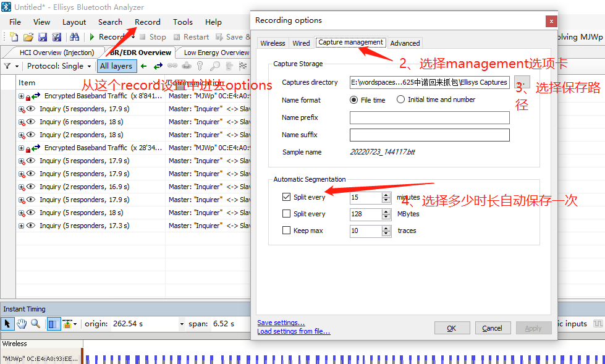Click the Load settings from file link
The width and height of the screenshot is (605, 364).
(294, 331)
